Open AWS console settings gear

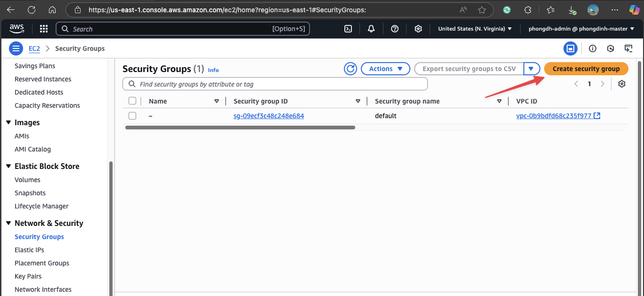[x=418, y=29]
